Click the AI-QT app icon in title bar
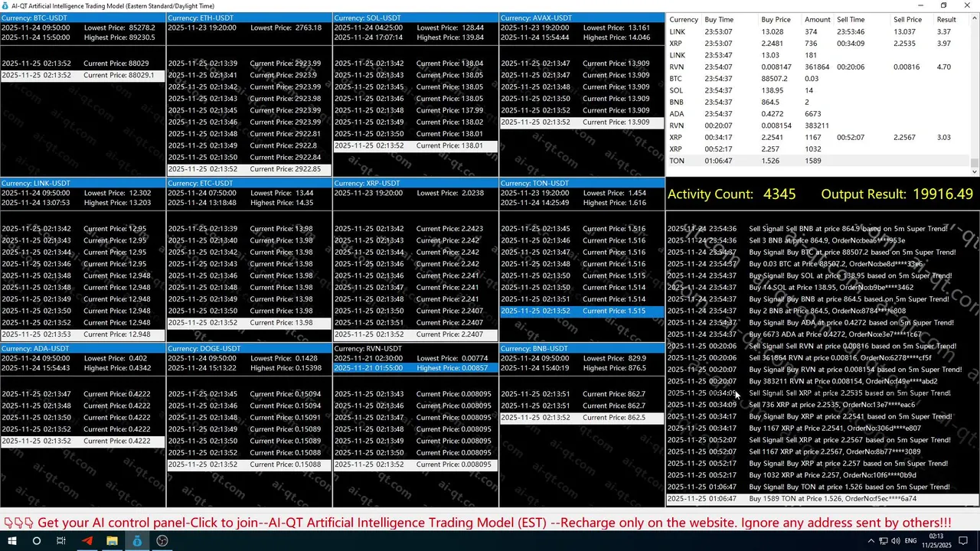 click(5, 5)
